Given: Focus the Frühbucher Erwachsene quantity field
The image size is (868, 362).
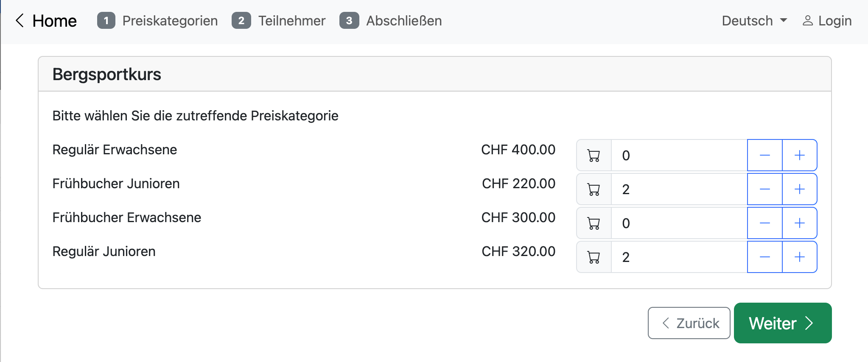Looking at the screenshot, I should pyautogui.click(x=679, y=223).
